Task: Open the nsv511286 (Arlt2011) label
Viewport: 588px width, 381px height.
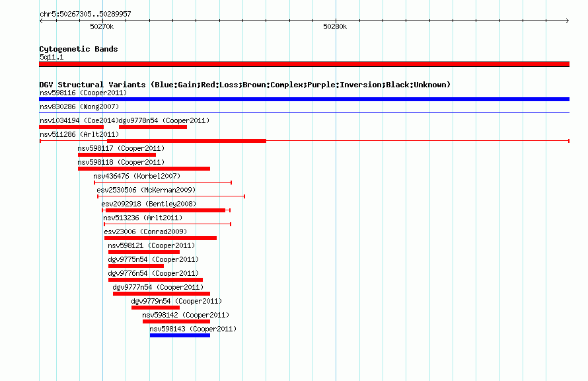Action: point(79,134)
